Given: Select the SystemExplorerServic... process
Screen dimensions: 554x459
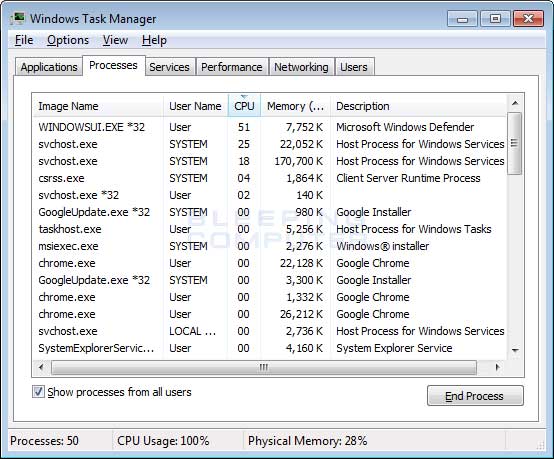Looking at the screenshot, I should (270, 348).
